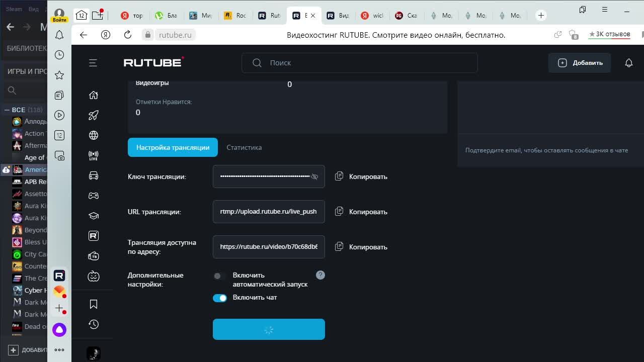Image resolution: width=644 pixels, height=362 pixels.
Task: Open the rocket icon section in Rutube sidebar
Action: click(x=93, y=115)
